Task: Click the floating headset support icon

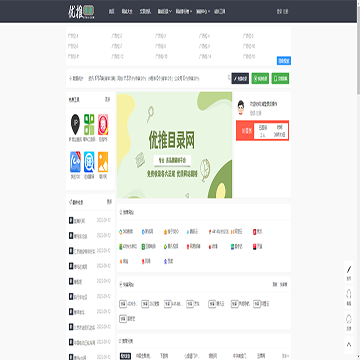Action: click(x=349, y=294)
